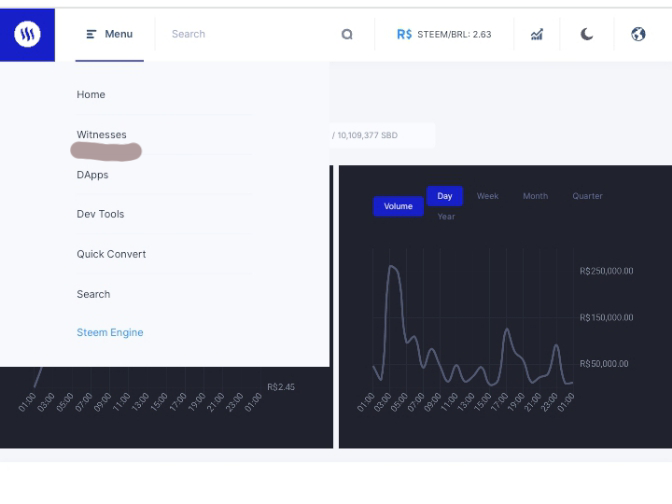Click the R$150,000.00 axis label
672x504 pixels.
point(606,317)
